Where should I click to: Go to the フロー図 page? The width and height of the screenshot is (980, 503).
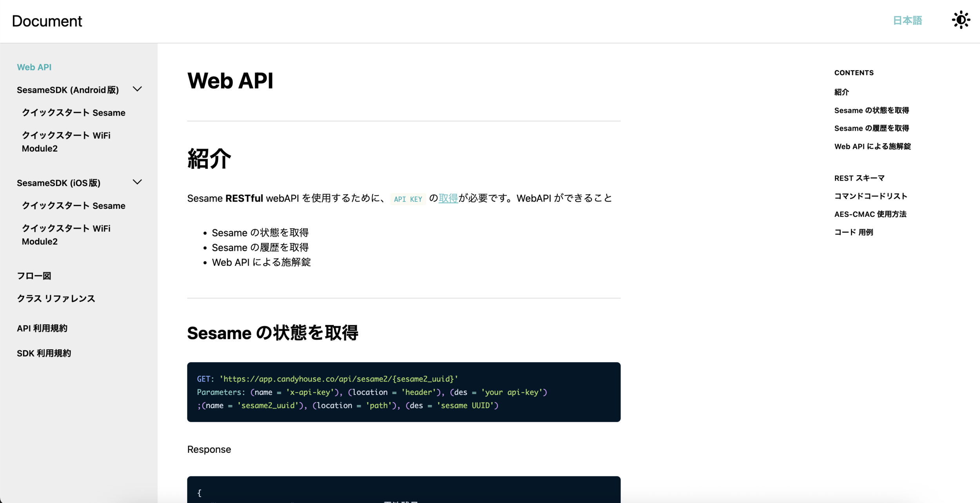(34, 276)
